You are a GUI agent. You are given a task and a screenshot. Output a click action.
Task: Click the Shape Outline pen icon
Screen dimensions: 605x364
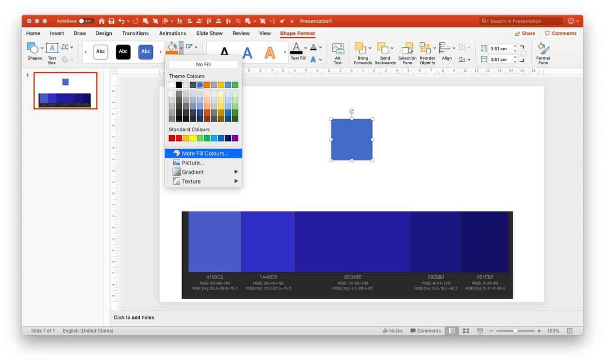click(189, 47)
